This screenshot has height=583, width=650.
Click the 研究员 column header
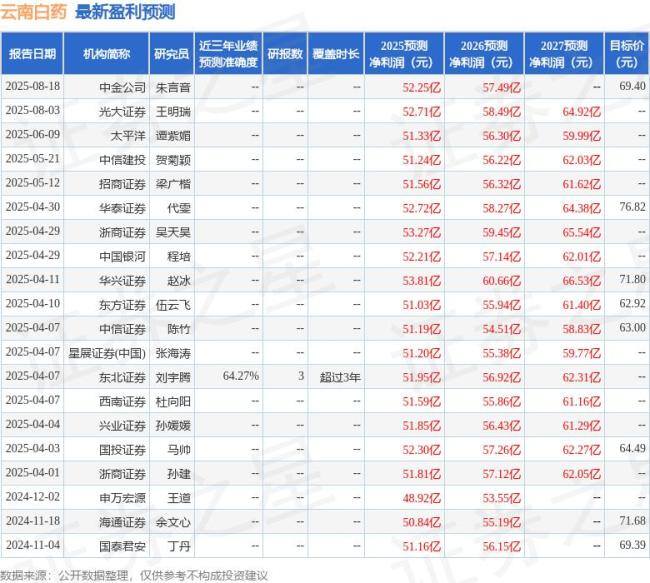pos(172,54)
